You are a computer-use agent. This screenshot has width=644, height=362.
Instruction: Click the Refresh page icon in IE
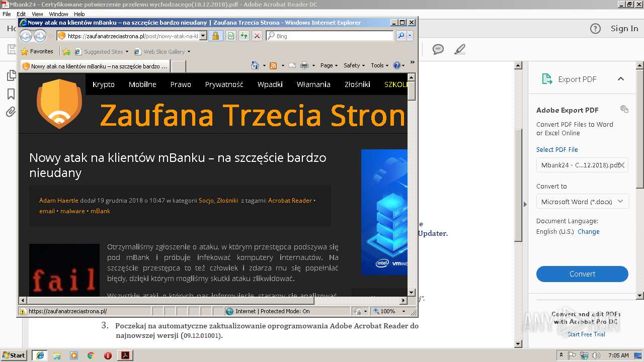(244, 36)
